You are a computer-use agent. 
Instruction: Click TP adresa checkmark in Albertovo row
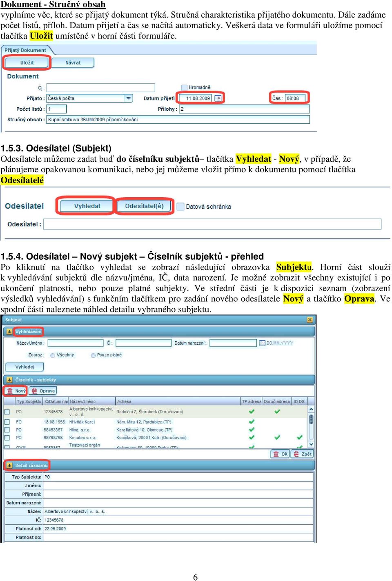tap(252, 412)
